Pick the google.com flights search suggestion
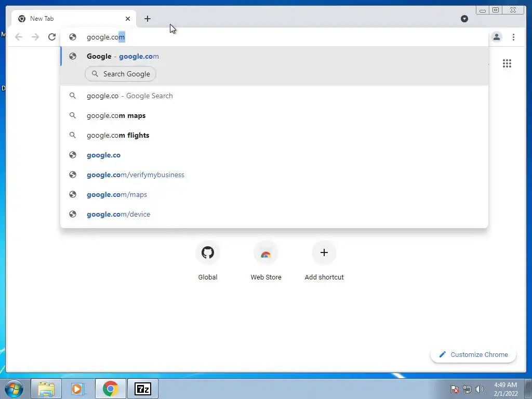 274,135
